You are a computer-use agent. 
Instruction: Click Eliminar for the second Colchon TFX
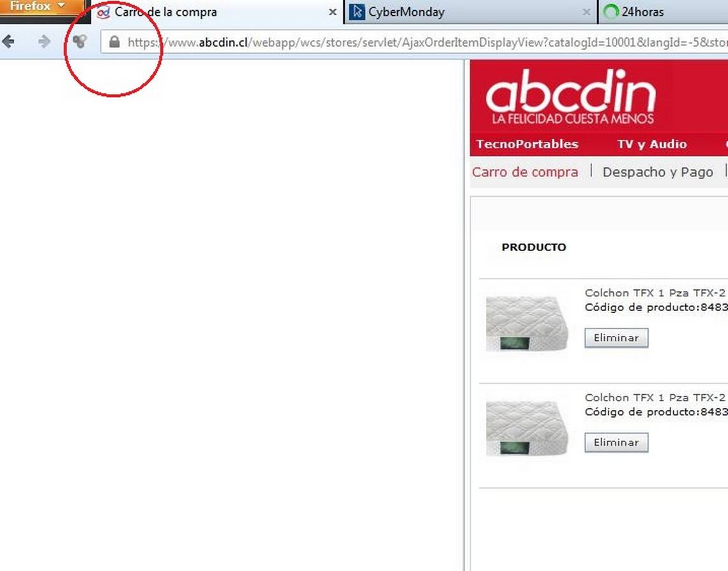click(x=616, y=443)
